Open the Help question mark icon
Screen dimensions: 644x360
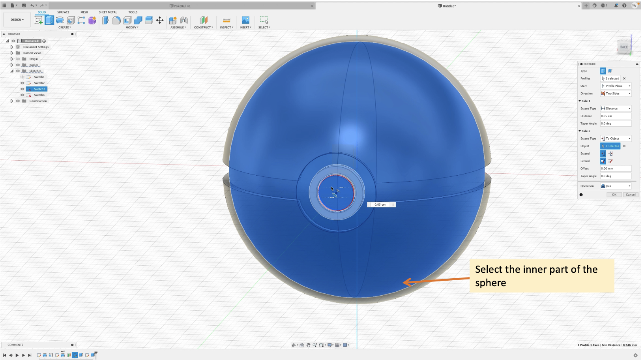click(624, 6)
